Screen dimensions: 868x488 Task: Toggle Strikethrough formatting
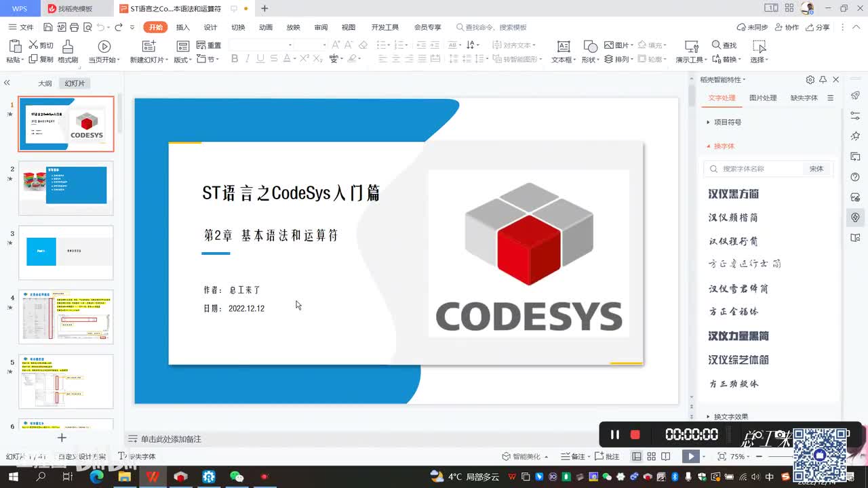[275, 59]
